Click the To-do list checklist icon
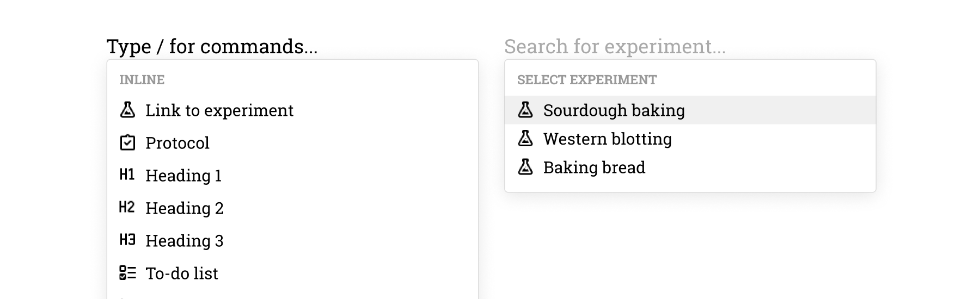Viewport: 980px width, 299px height. (x=127, y=273)
